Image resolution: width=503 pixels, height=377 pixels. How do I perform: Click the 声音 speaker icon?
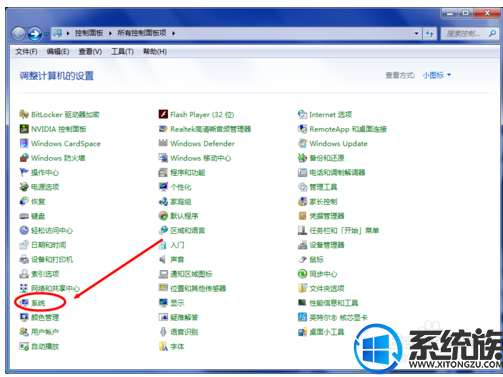pyautogui.click(x=163, y=259)
